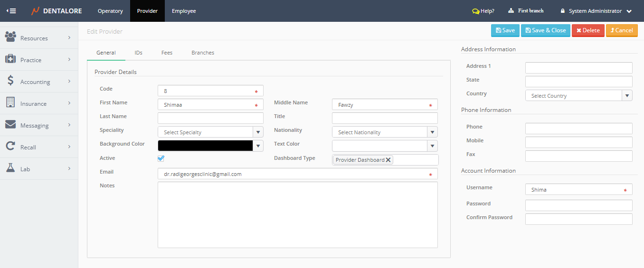644x268 pixels.
Task: Open the Select Specialty dropdown
Action: click(210, 132)
